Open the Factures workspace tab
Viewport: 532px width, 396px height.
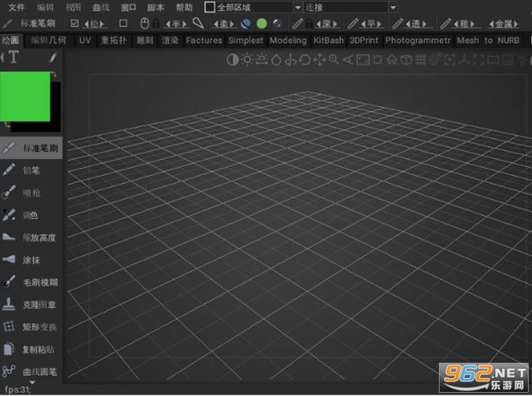coord(204,41)
